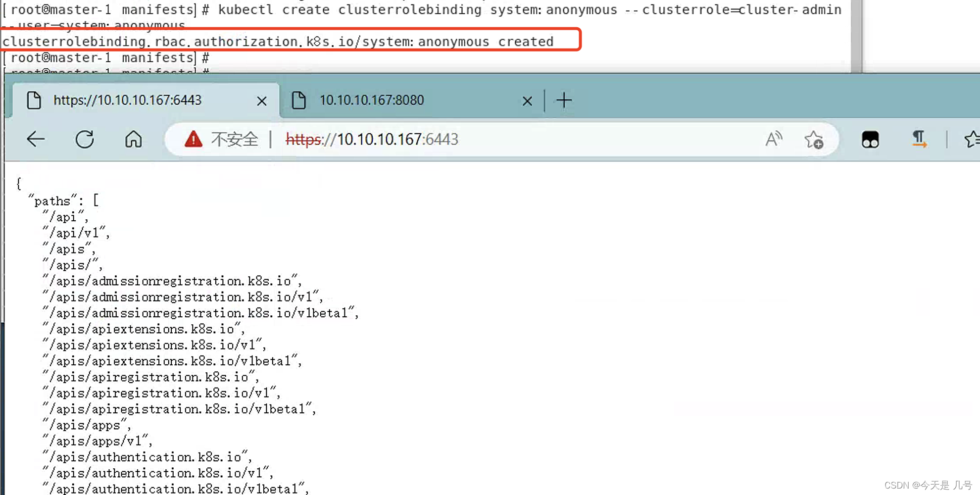Click the 不安全 security label

coord(235,140)
